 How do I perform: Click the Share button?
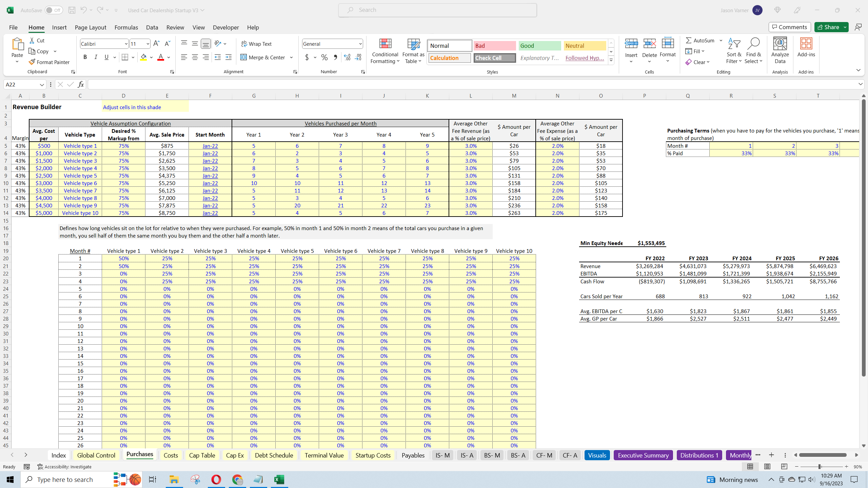[x=830, y=27]
